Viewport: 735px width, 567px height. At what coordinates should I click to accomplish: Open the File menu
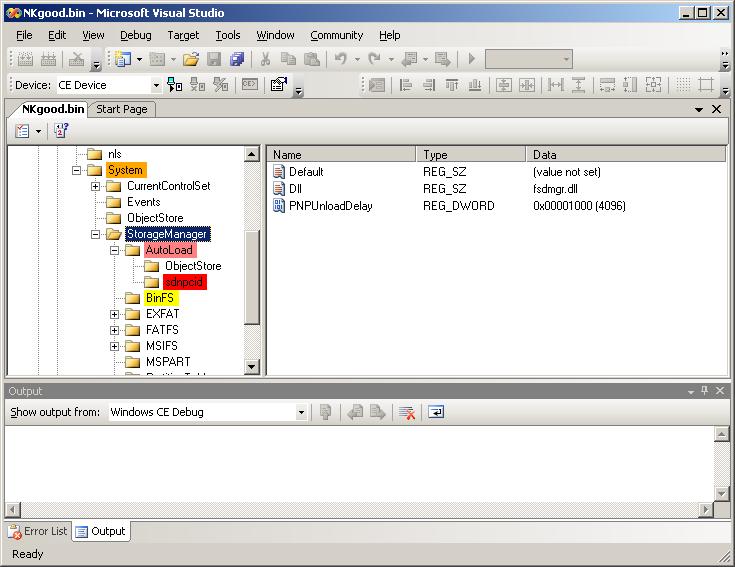point(24,35)
